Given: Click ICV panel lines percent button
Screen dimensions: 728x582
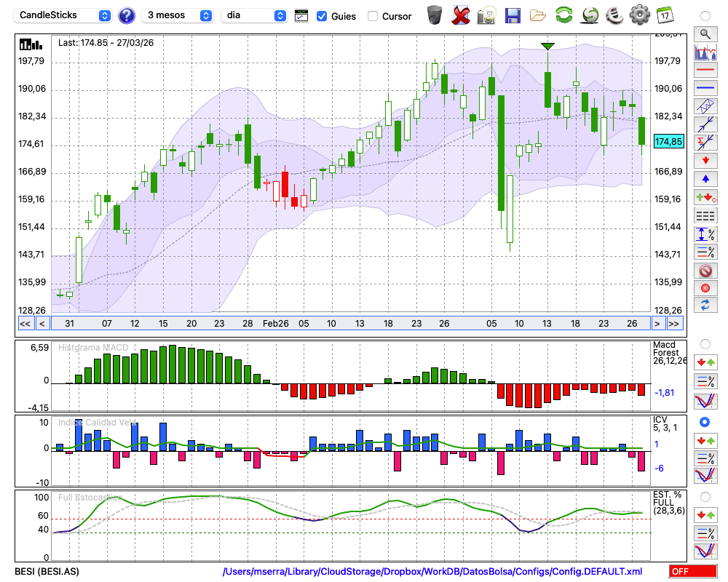Looking at the screenshot, I should [x=705, y=458].
